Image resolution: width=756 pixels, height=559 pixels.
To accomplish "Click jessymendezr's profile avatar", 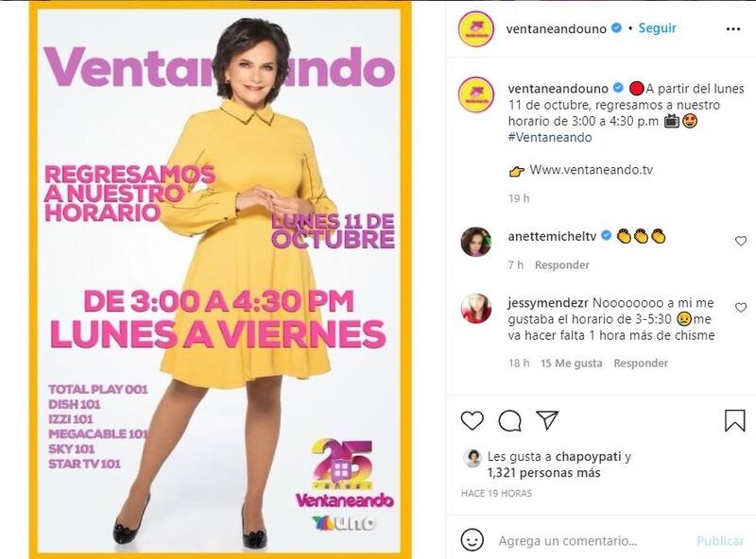I will click(x=476, y=308).
